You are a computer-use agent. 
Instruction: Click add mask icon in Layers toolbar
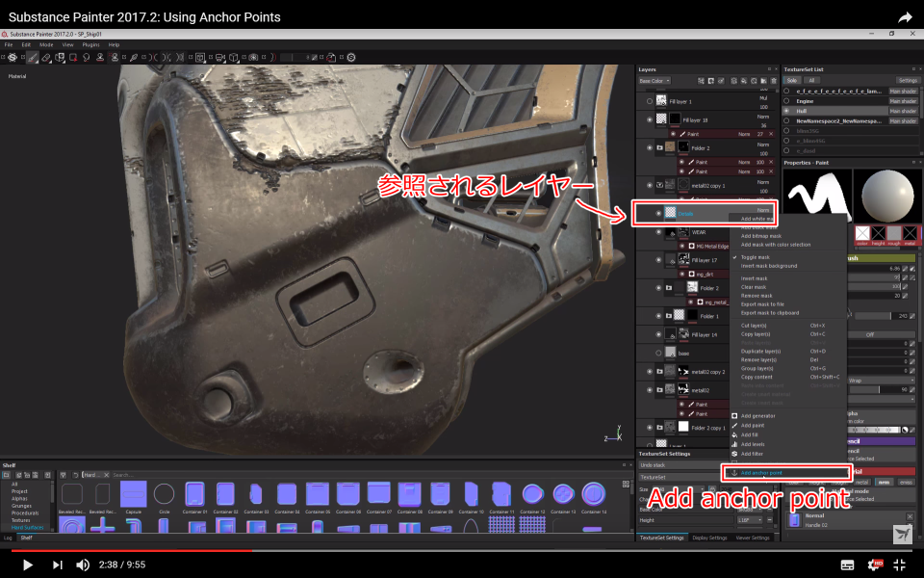pos(711,81)
